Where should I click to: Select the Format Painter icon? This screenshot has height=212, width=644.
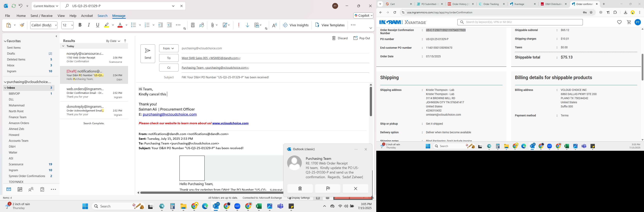[x=22, y=25]
